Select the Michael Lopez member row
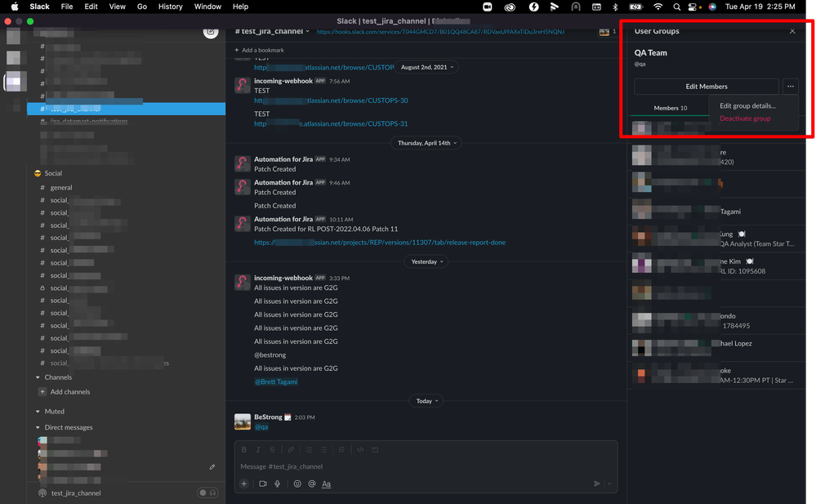The height and width of the screenshot is (504, 816). 716,348
